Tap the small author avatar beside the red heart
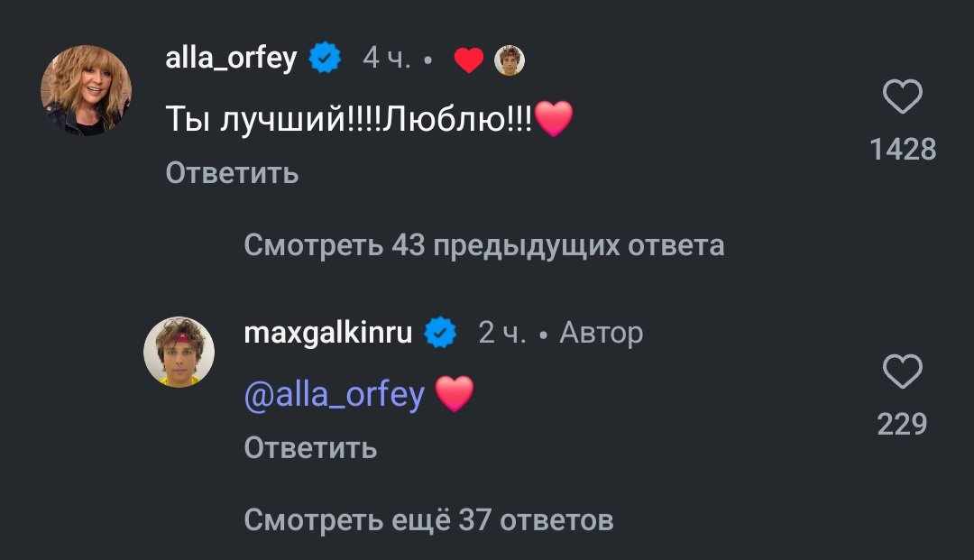 click(510, 60)
